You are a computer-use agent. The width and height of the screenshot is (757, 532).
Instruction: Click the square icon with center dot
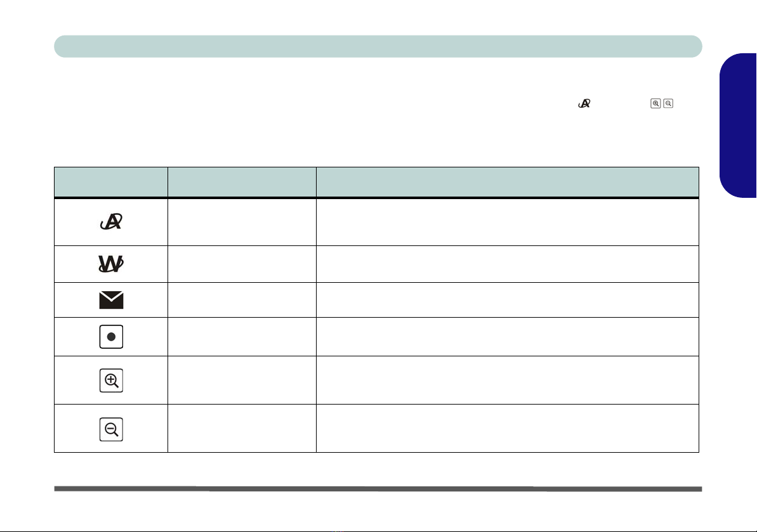pyautogui.click(x=111, y=337)
